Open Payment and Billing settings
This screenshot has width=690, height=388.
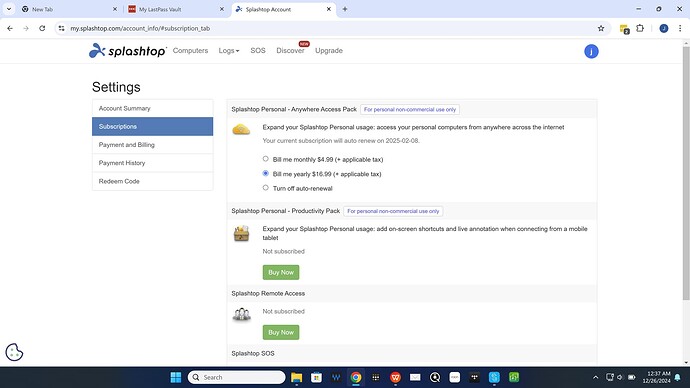pos(152,145)
